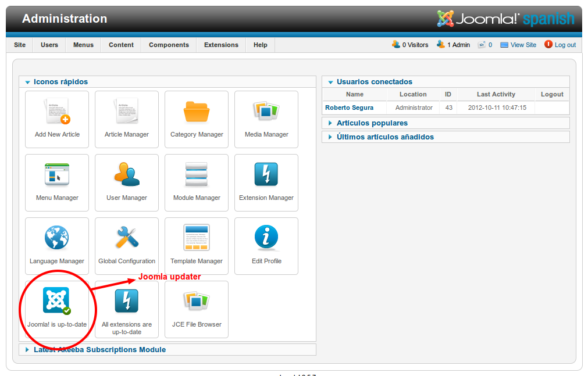Image resolution: width=588 pixels, height=376 pixels.
Task: Open the Extensions menu
Action: pos(221,44)
